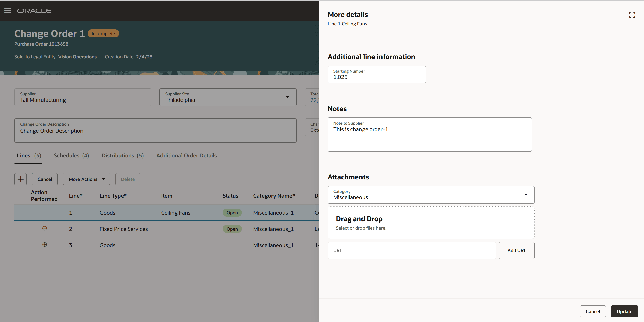Click Open status badge on Ceiling Fans row
This screenshot has width=644, height=322.
232,213
